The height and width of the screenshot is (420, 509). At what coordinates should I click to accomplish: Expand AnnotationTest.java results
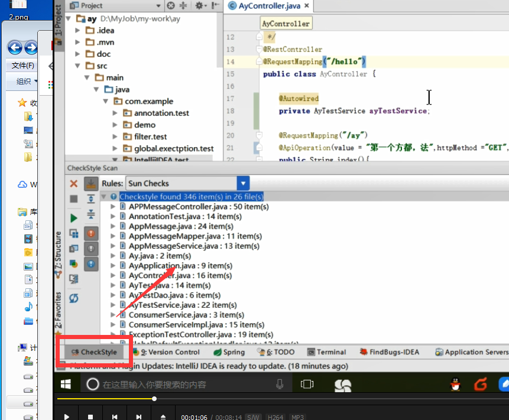(x=113, y=216)
